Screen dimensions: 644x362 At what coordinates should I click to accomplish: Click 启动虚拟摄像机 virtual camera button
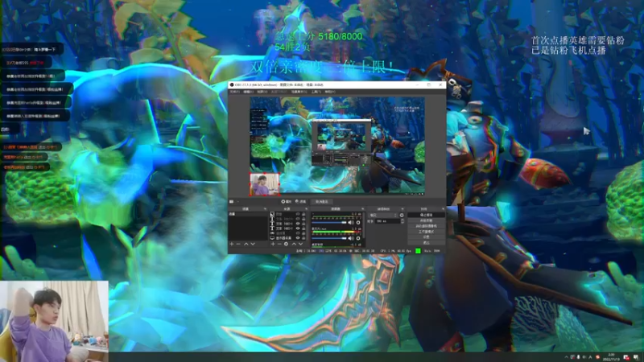coord(427,226)
